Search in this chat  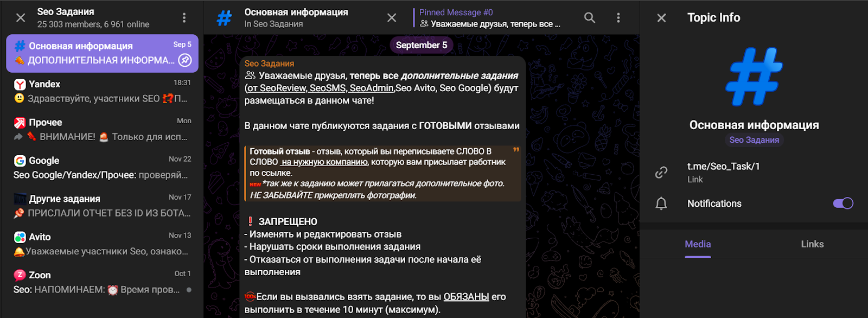(590, 18)
